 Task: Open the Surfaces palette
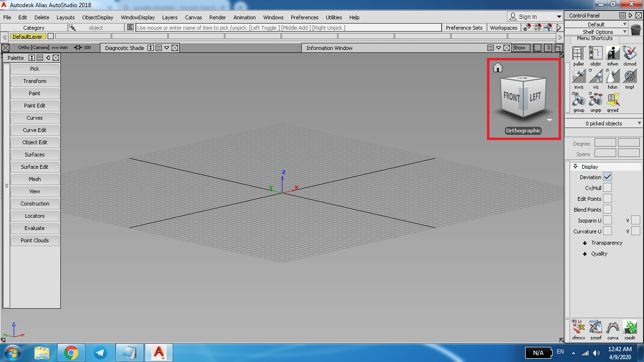(x=35, y=155)
